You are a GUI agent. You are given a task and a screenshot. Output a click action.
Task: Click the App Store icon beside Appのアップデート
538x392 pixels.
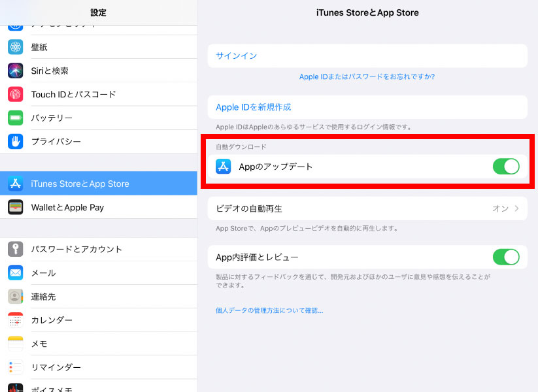tap(223, 167)
